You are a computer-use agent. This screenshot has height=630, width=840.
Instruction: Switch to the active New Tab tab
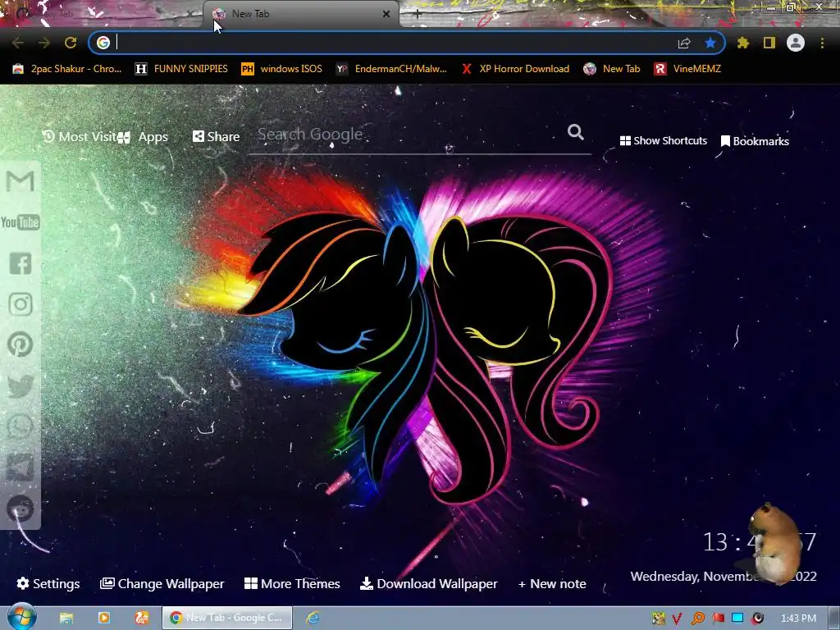pos(300,14)
